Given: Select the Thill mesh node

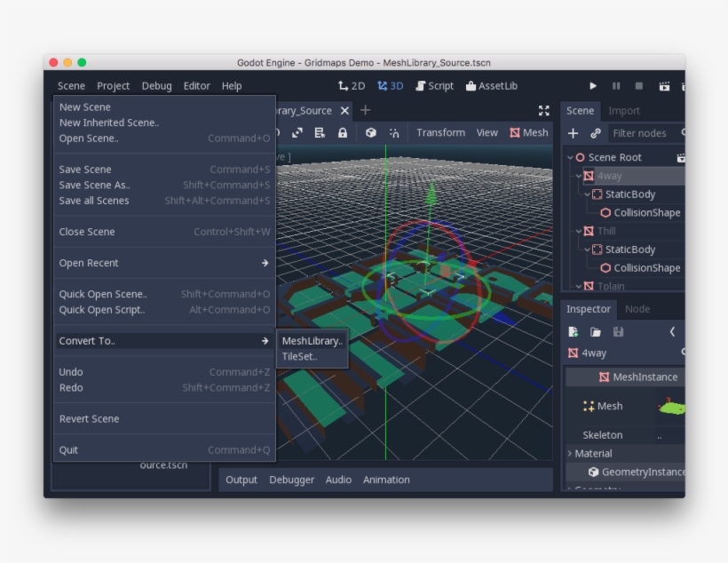Looking at the screenshot, I should pos(606,231).
